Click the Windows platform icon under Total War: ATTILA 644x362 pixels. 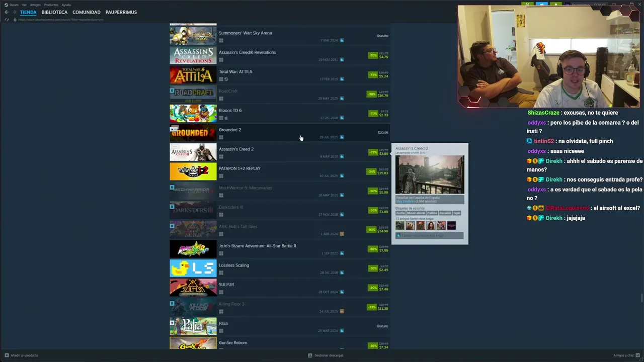point(221,79)
